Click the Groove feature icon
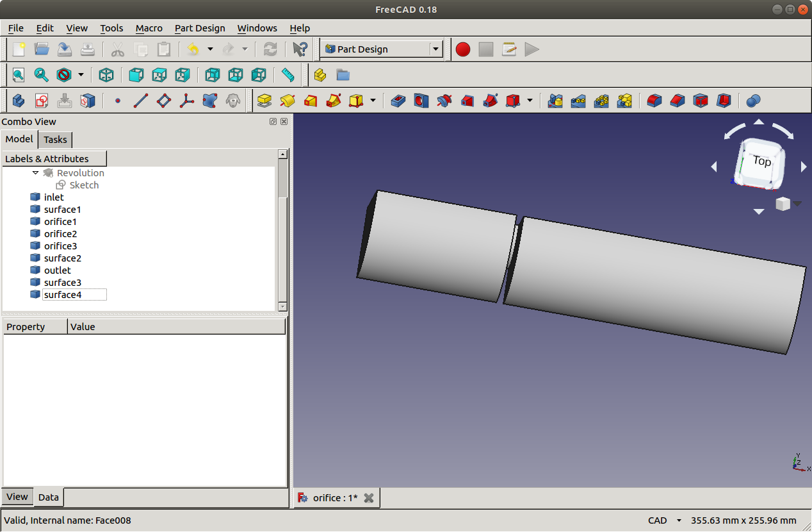The height and width of the screenshot is (532, 812). pos(444,101)
